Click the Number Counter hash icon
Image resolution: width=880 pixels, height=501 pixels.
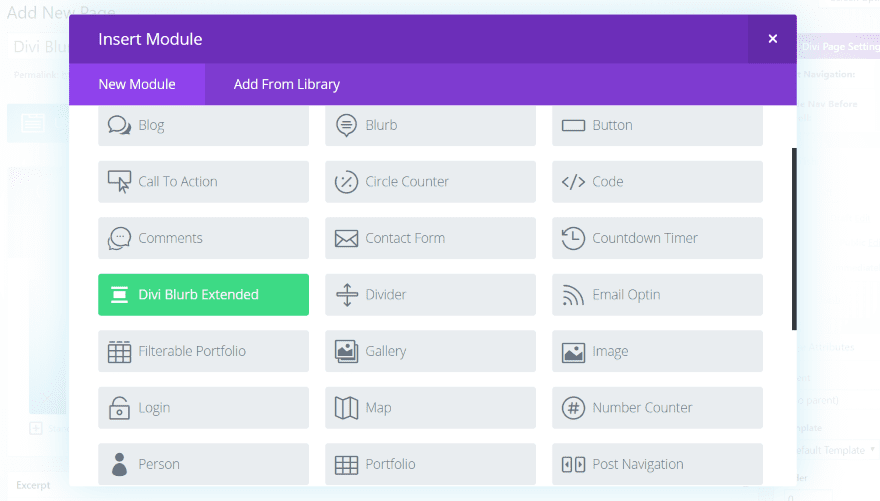[x=573, y=408]
